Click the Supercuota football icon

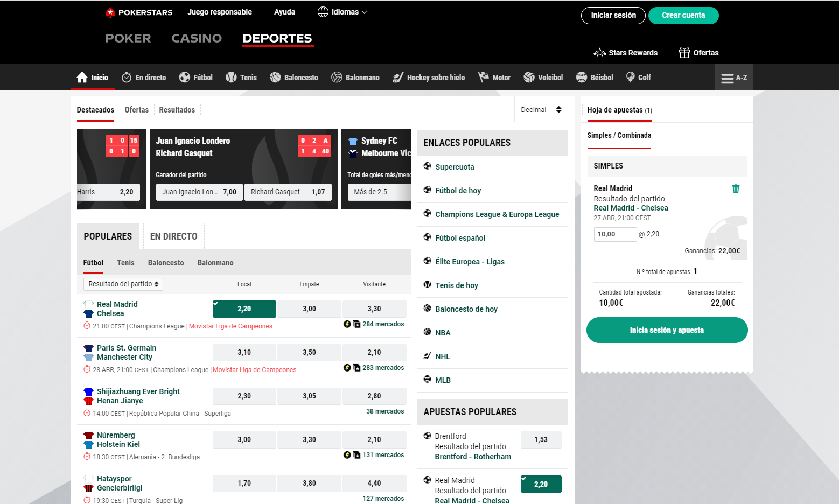click(427, 166)
